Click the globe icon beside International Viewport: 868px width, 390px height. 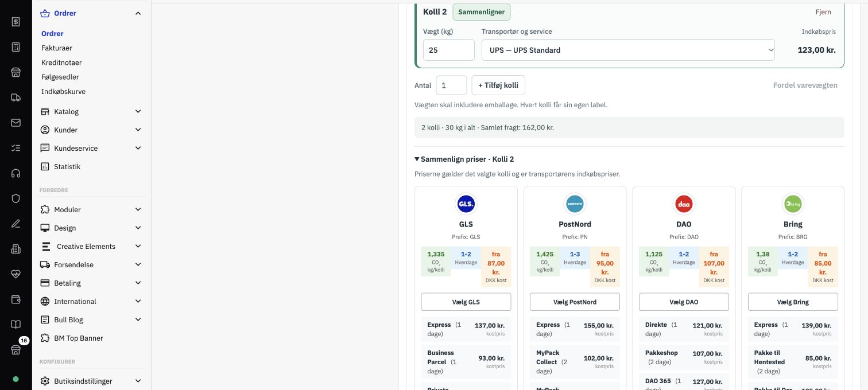(x=45, y=301)
